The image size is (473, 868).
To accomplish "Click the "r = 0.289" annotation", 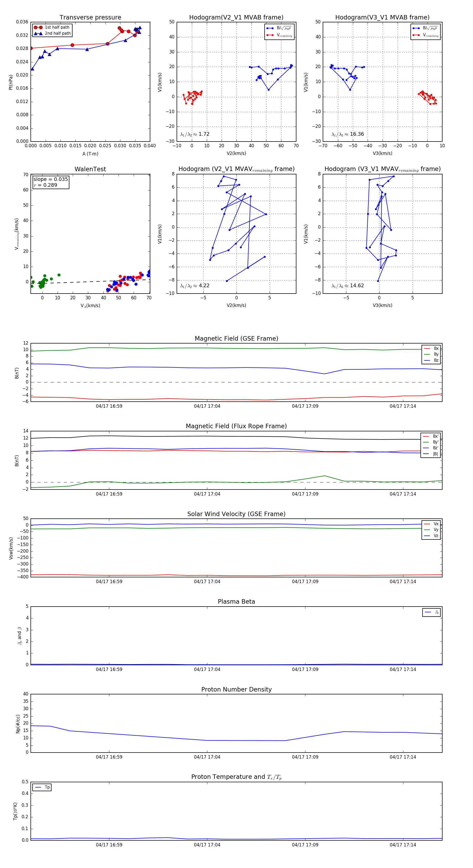I will click(45, 185).
